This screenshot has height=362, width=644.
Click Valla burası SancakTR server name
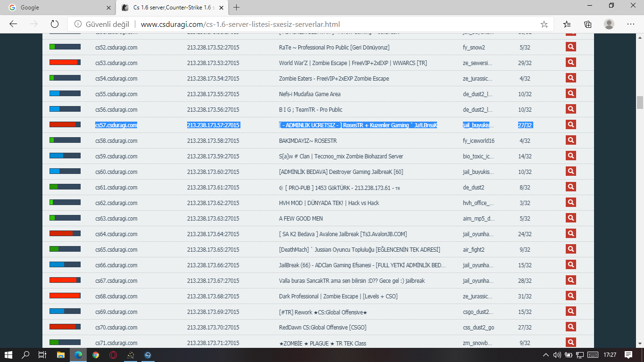coord(352,280)
